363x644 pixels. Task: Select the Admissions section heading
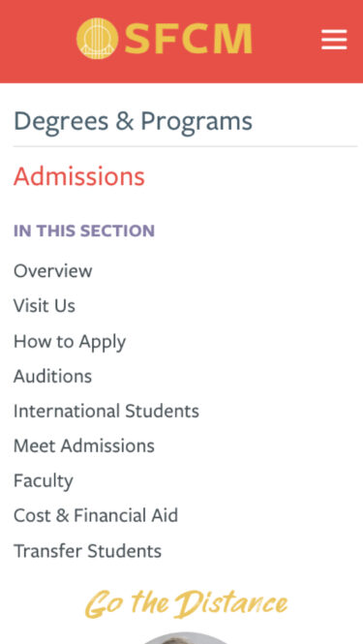click(79, 176)
